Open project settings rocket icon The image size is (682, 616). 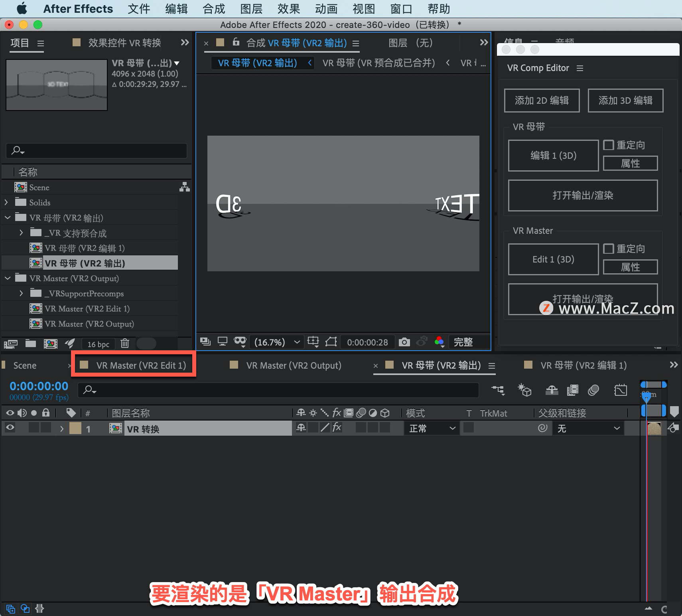point(70,343)
